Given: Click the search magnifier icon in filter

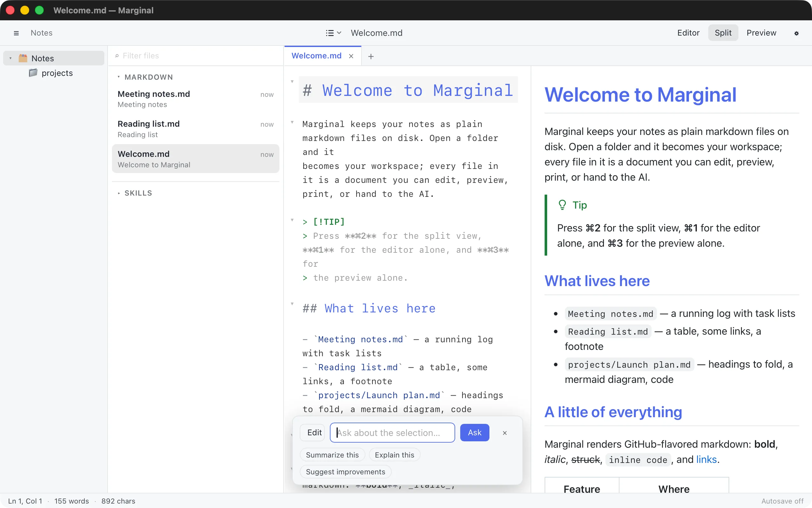Looking at the screenshot, I should (117, 56).
